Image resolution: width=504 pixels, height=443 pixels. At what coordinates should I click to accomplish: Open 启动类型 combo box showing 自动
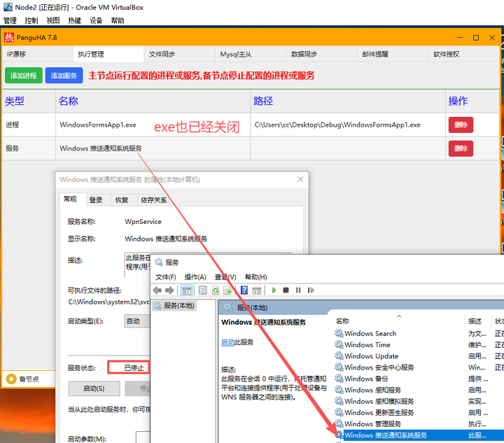pyautogui.click(x=137, y=321)
